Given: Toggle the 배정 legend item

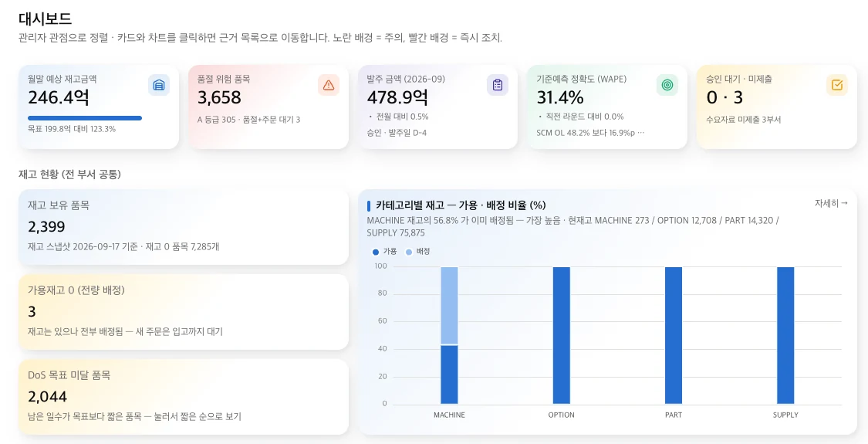Looking at the screenshot, I should pos(418,252).
